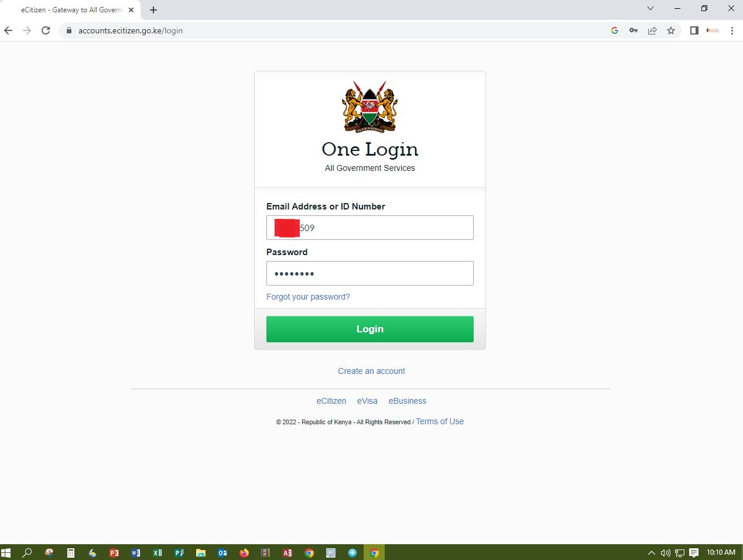Open the Forgot your password link
Screen dimensions: 743x560
point(308,297)
